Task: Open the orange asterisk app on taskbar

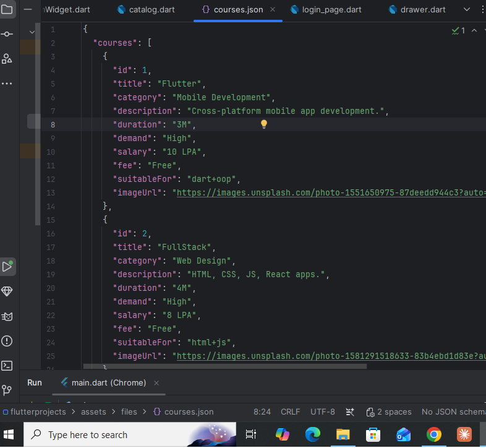Action: [464, 434]
